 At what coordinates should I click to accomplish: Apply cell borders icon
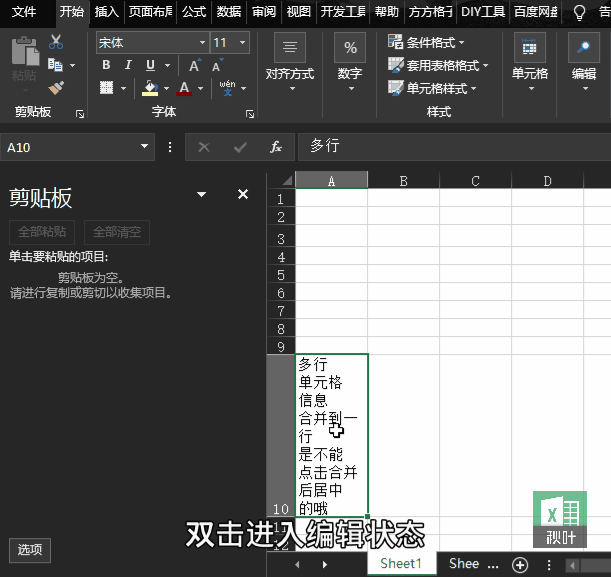click(106, 88)
